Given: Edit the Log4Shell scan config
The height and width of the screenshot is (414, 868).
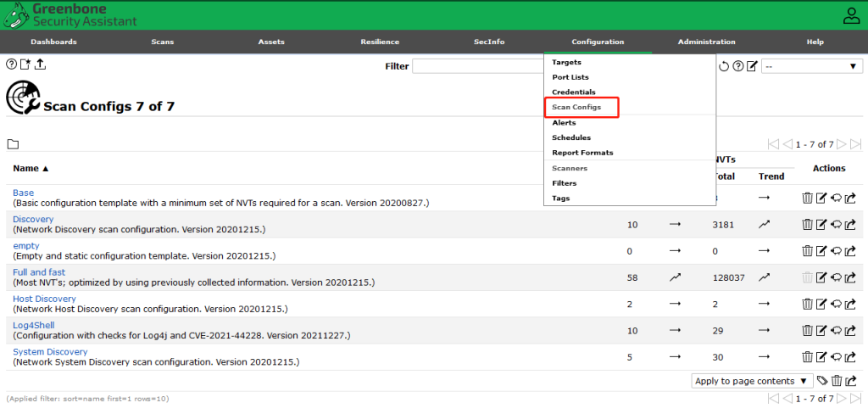Looking at the screenshot, I should pyautogui.click(x=821, y=330).
